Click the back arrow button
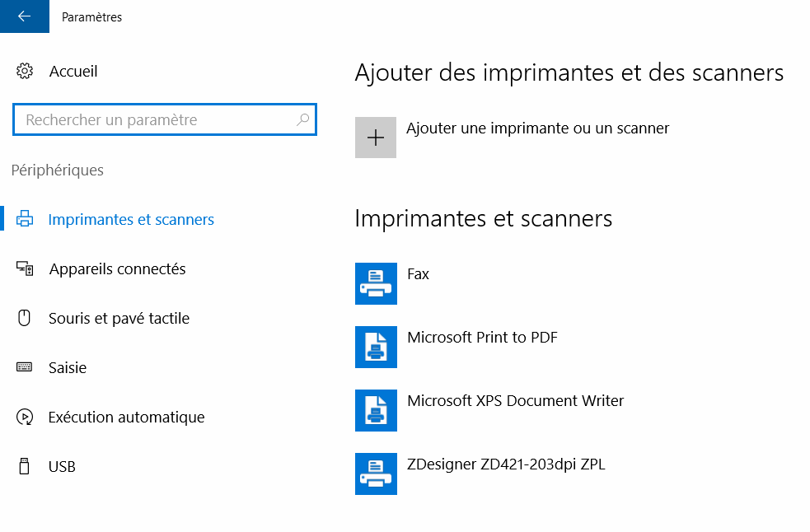The width and height of the screenshot is (810, 532). tap(24, 16)
